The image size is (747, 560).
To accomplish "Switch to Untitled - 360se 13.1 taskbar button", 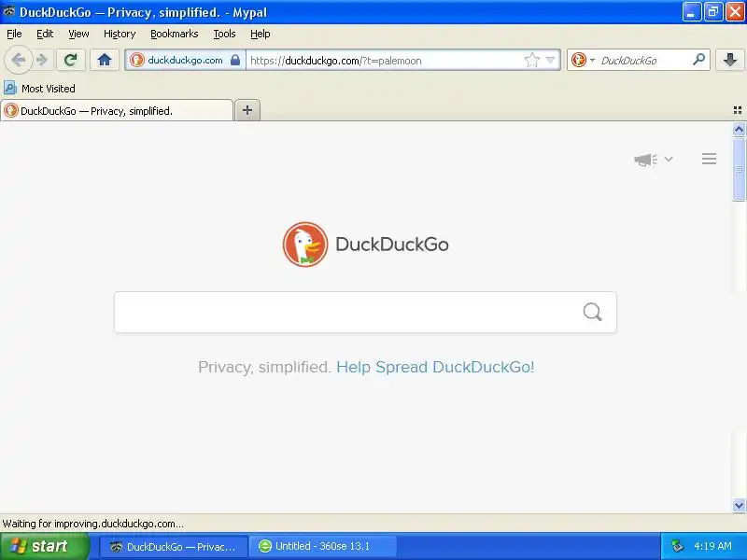I will click(323, 546).
